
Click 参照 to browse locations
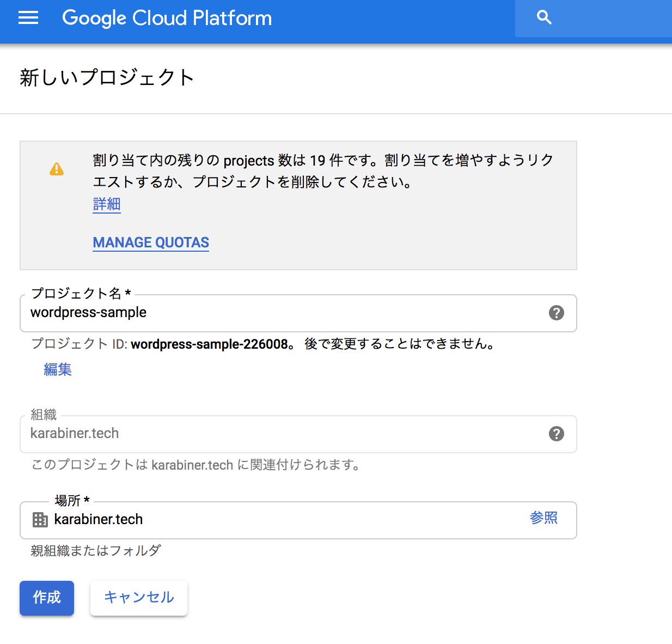(x=543, y=518)
